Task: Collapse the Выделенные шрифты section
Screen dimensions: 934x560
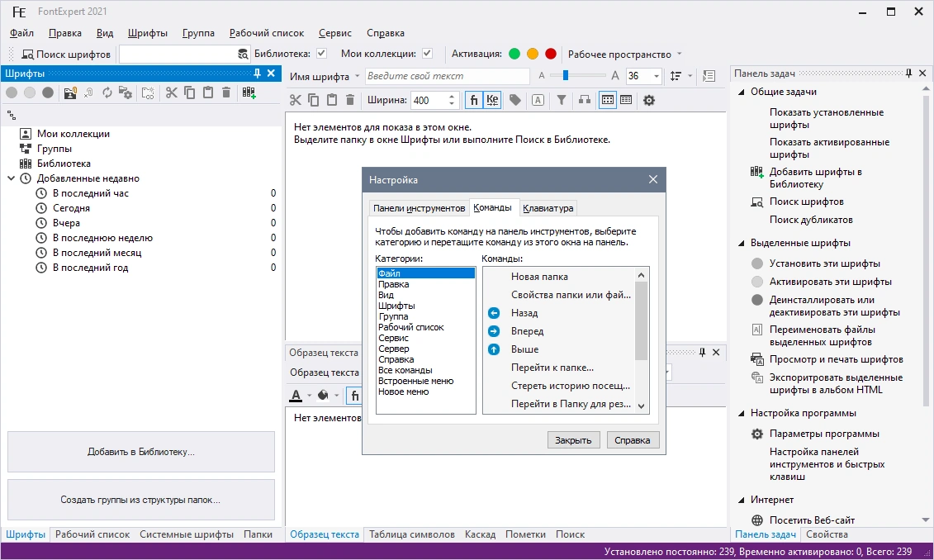Action: [742, 243]
